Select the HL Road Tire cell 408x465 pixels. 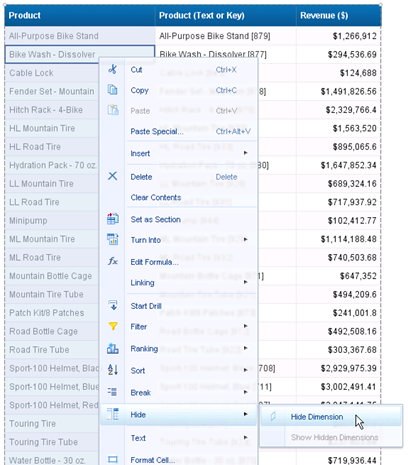[52, 147]
